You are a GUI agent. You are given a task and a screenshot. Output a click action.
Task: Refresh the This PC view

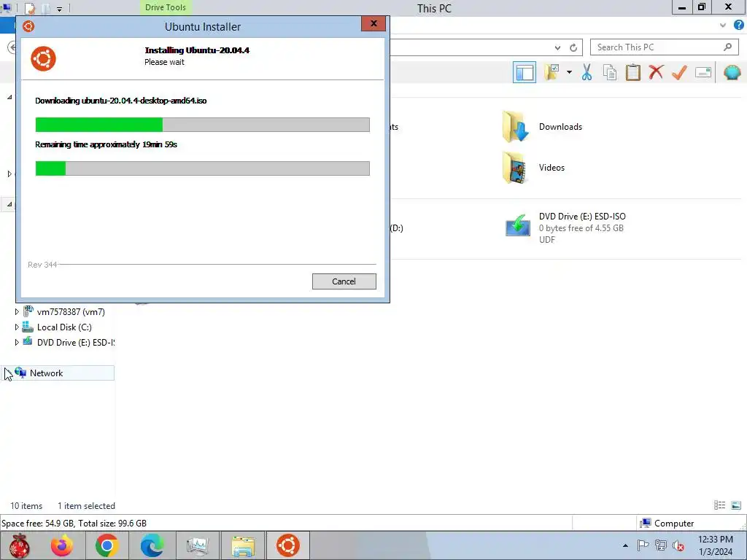coord(573,47)
